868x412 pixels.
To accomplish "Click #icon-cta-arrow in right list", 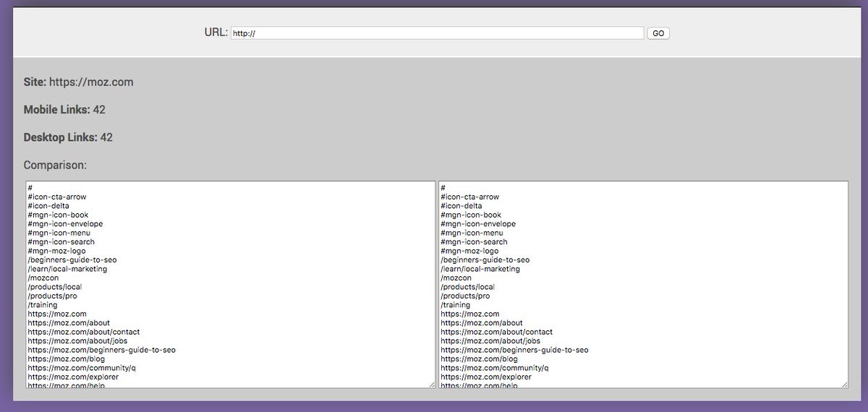I will [x=470, y=197].
